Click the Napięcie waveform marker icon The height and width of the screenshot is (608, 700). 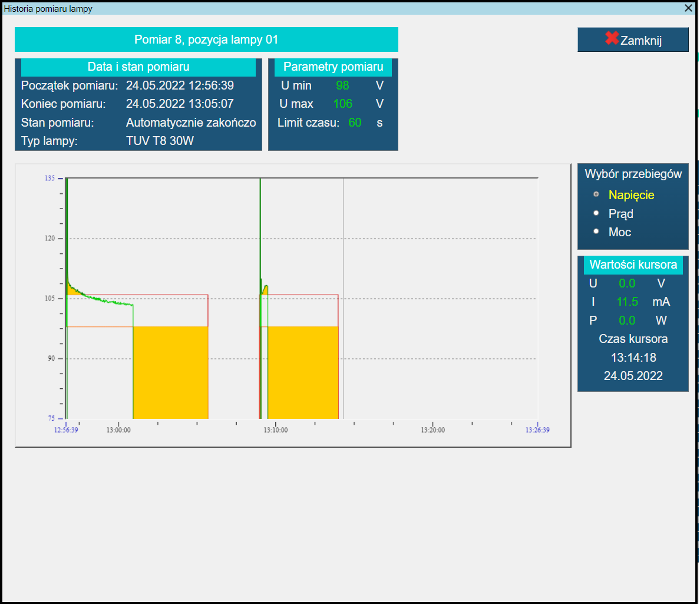[596, 194]
